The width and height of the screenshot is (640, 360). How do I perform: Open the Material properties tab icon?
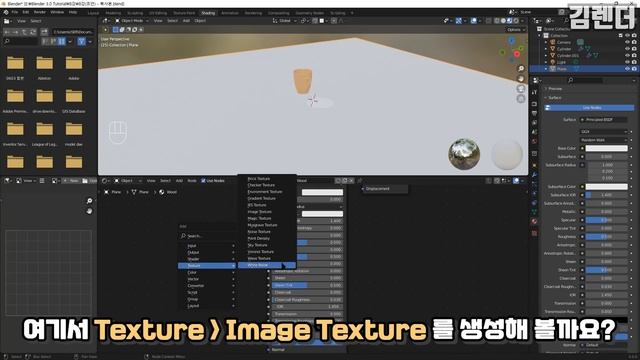click(x=534, y=222)
